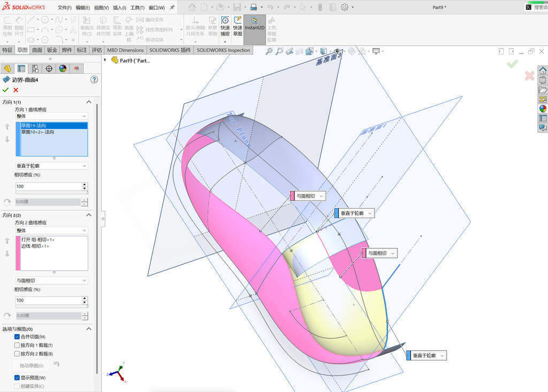Screen dimensions: 548x392
Task: Click the help question mark icon
Action: [94, 80]
